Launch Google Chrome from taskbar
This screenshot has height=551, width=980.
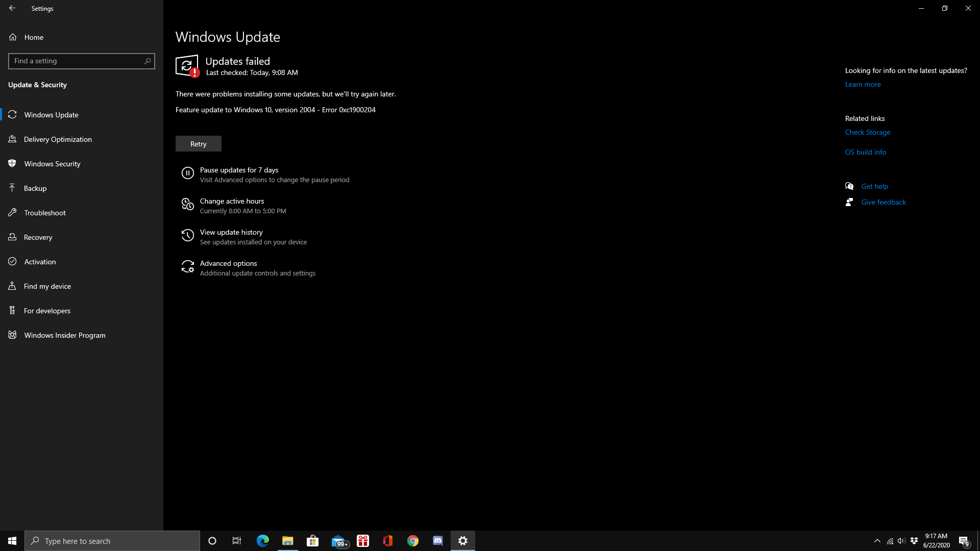(x=413, y=541)
